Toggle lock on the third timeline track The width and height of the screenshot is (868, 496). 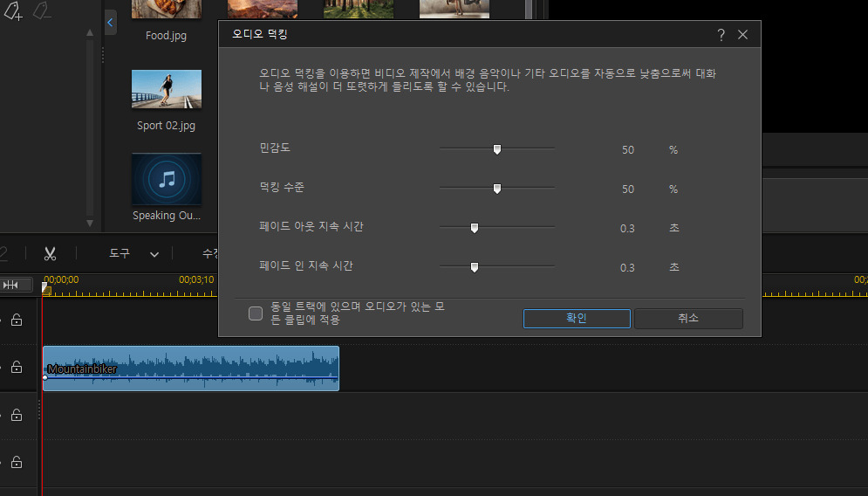coord(17,415)
